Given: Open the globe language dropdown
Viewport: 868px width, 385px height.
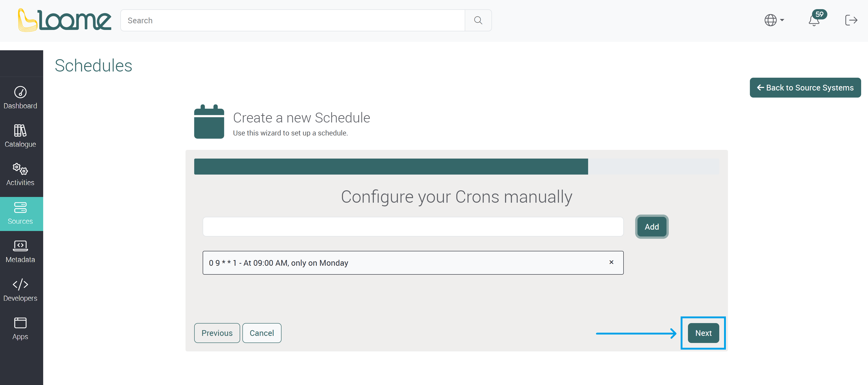Looking at the screenshot, I should (x=774, y=20).
